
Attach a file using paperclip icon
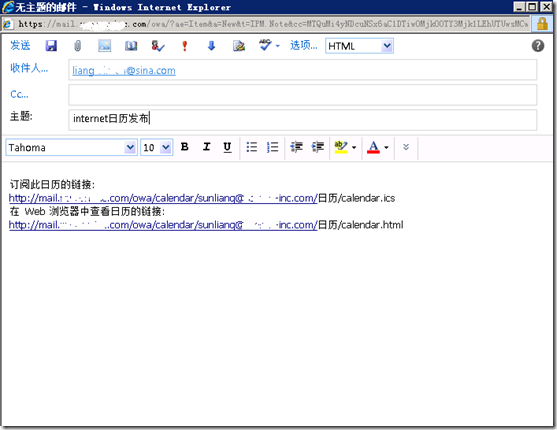77,46
